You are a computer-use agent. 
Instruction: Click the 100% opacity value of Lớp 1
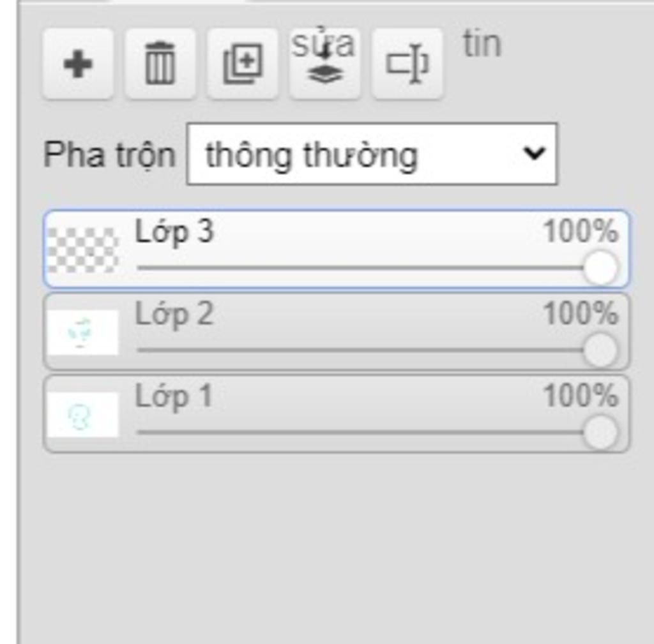click(581, 394)
